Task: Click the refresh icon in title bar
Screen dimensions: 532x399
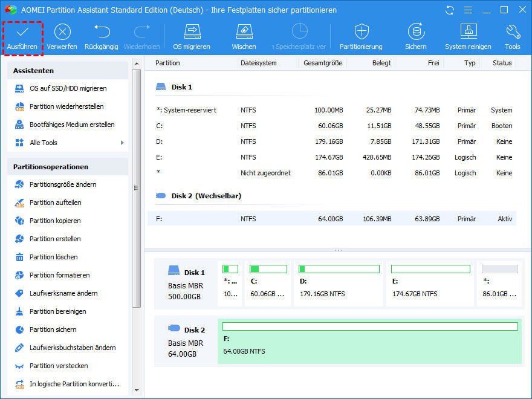Action: pyautogui.click(x=449, y=10)
